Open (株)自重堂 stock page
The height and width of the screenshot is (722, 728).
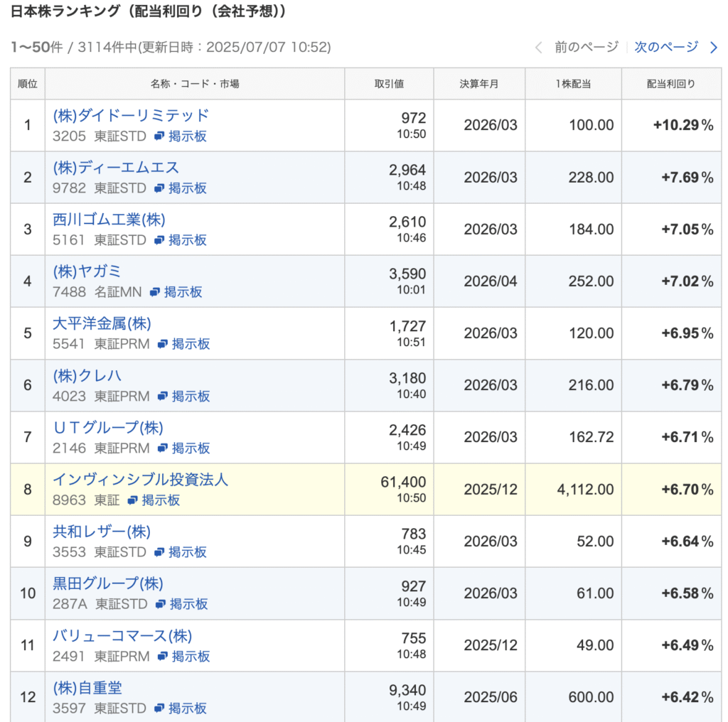point(87,688)
